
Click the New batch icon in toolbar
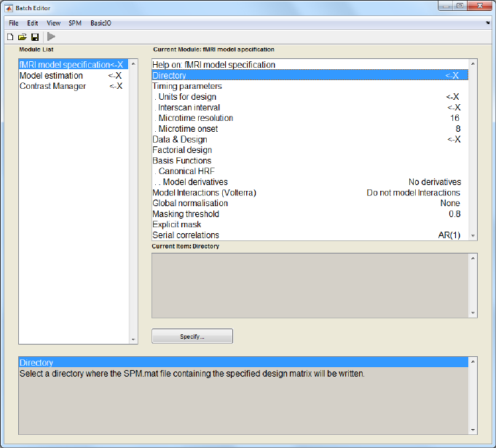pyautogui.click(x=10, y=37)
